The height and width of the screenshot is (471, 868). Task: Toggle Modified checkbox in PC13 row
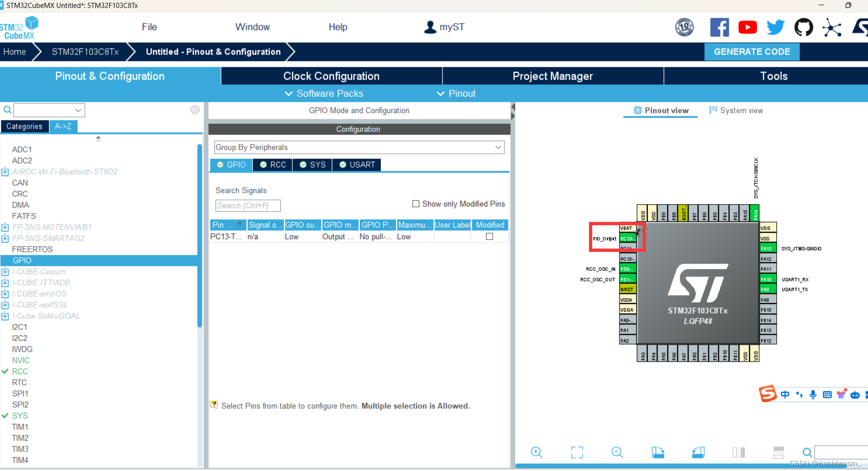coord(489,236)
